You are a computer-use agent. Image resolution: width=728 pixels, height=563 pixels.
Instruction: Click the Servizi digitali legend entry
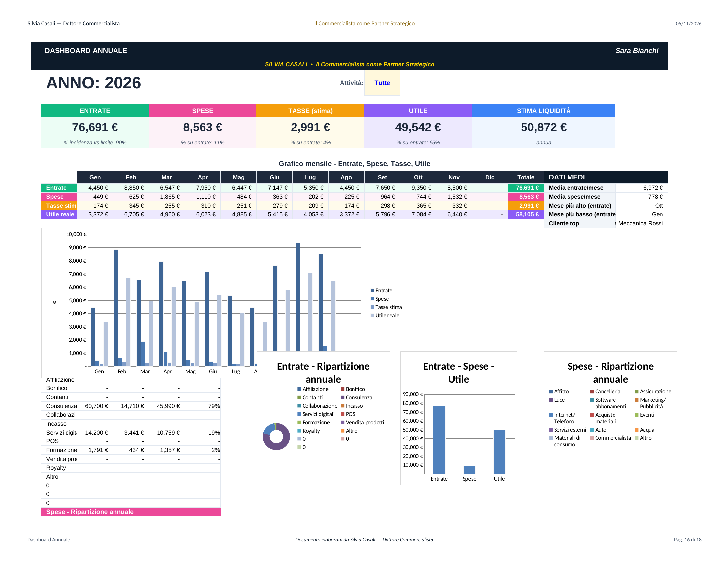tap(316, 414)
